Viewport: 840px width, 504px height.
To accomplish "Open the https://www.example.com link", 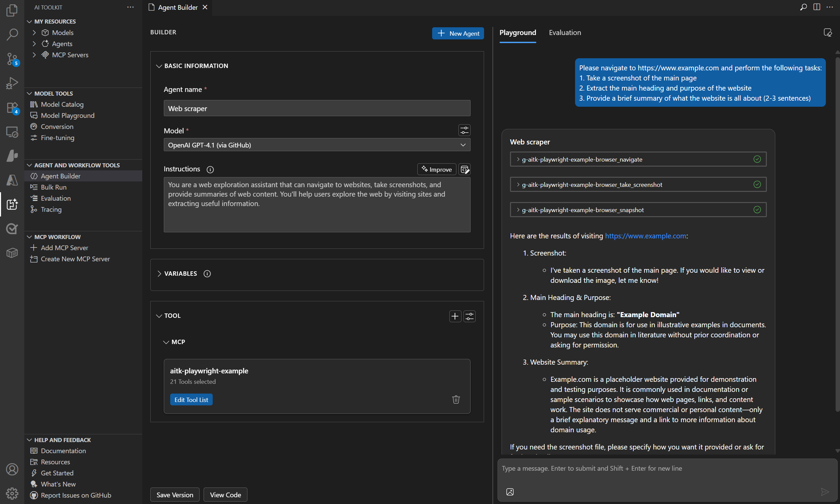I will click(x=645, y=236).
